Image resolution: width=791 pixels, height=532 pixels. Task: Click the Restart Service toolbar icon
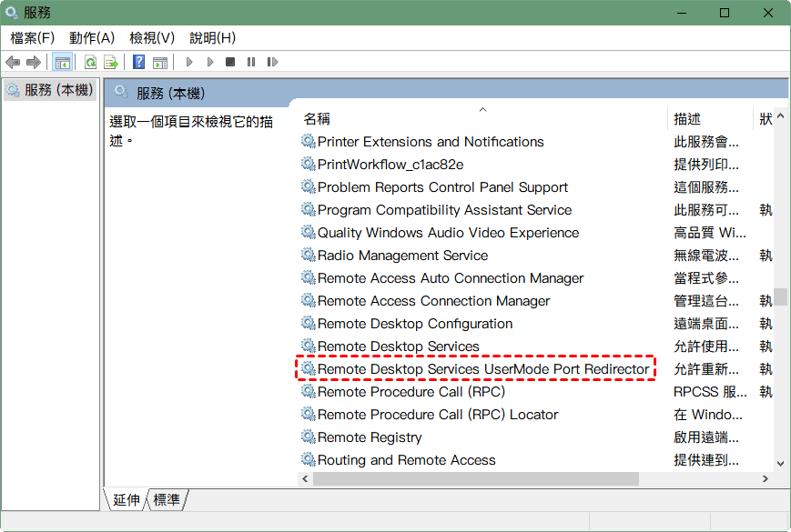(x=272, y=62)
